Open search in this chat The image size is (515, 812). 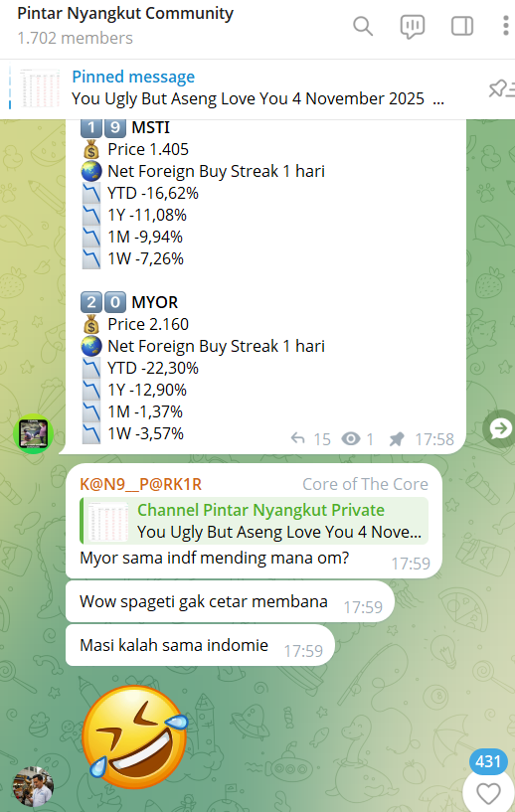[x=363, y=26]
